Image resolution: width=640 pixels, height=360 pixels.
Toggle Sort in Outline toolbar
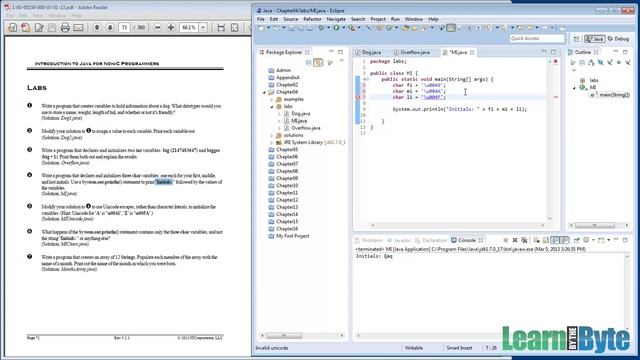coord(591,62)
